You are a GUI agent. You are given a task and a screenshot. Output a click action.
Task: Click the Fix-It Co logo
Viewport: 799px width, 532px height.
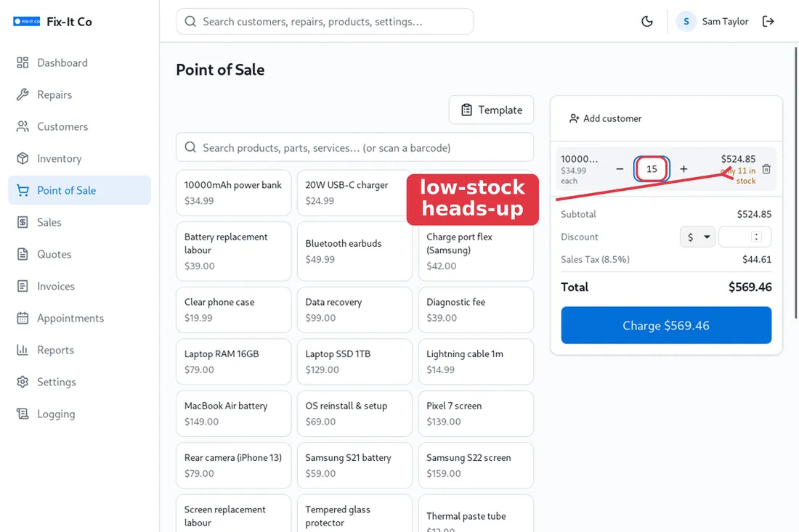click(26, 21)
